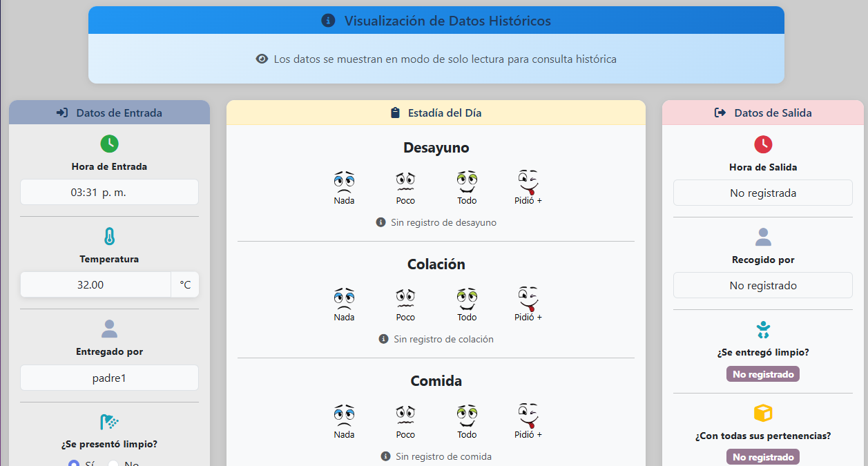This screenshot has height=466, width=868.
Task: Click the eye icon in the read-only notice
Action: pos(261,59)
